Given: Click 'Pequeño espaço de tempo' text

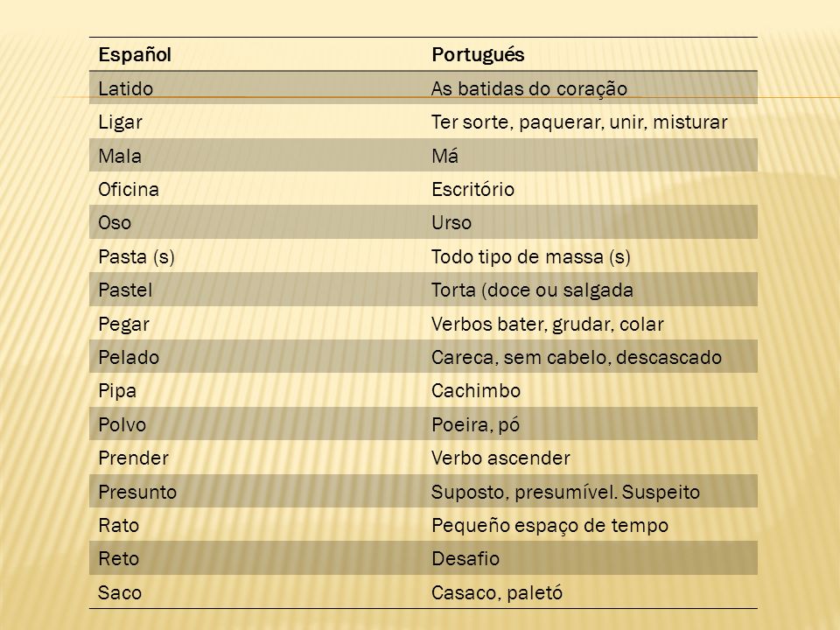Looking at the screenshot, I should [x=549, y=526].
